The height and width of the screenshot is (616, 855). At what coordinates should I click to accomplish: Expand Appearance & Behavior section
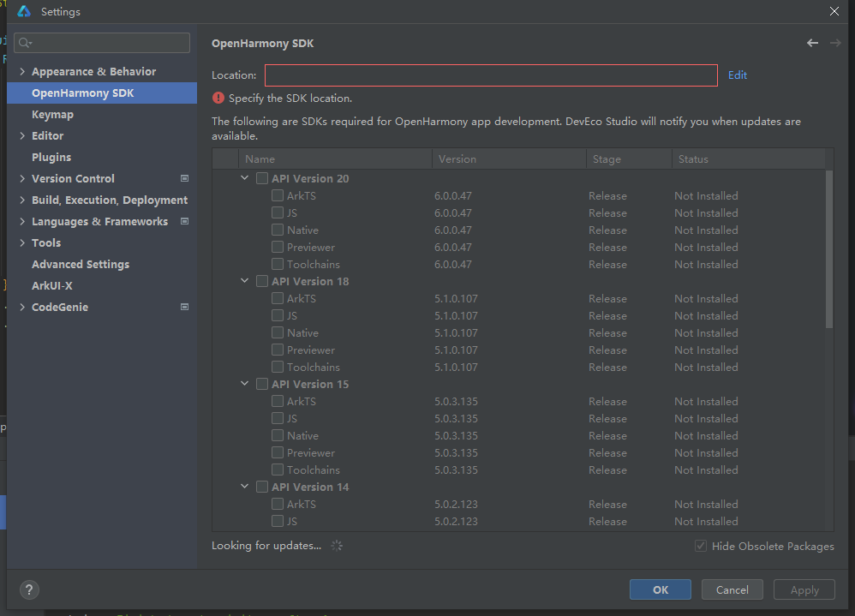coord(22,71)
